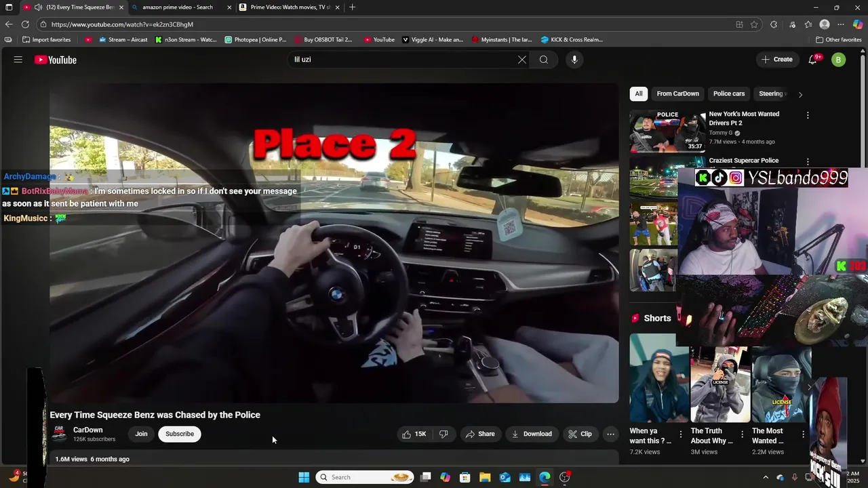Viewport: 868px width, 488px height.
Task: Open options for New York's Most Wanted video
Action: [x=808, y=115]
